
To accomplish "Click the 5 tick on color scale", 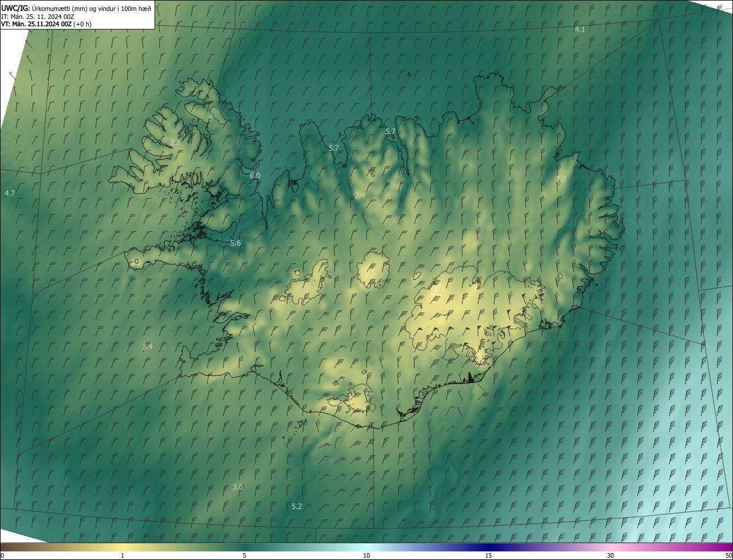I will (245, 555).
